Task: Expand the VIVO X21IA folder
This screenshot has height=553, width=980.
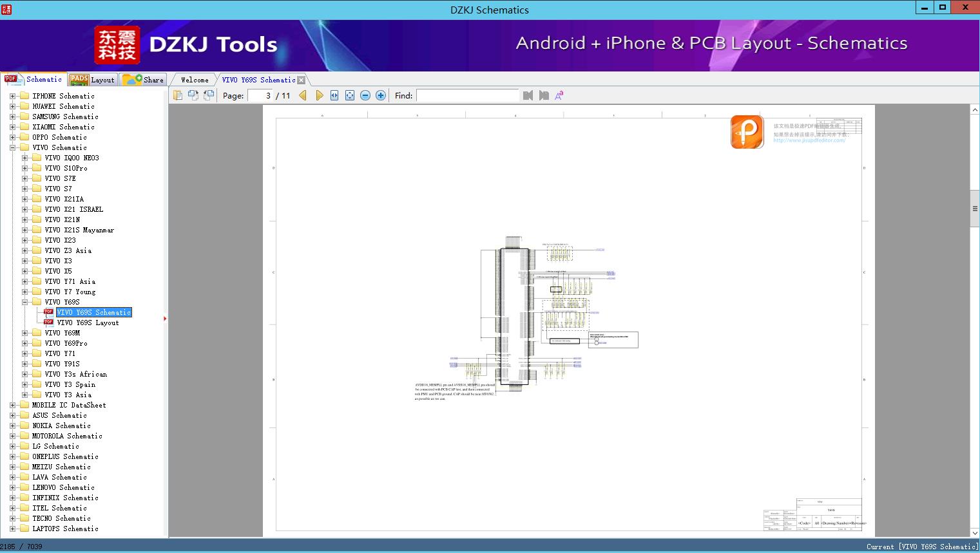Action: (x=24, y=199)
